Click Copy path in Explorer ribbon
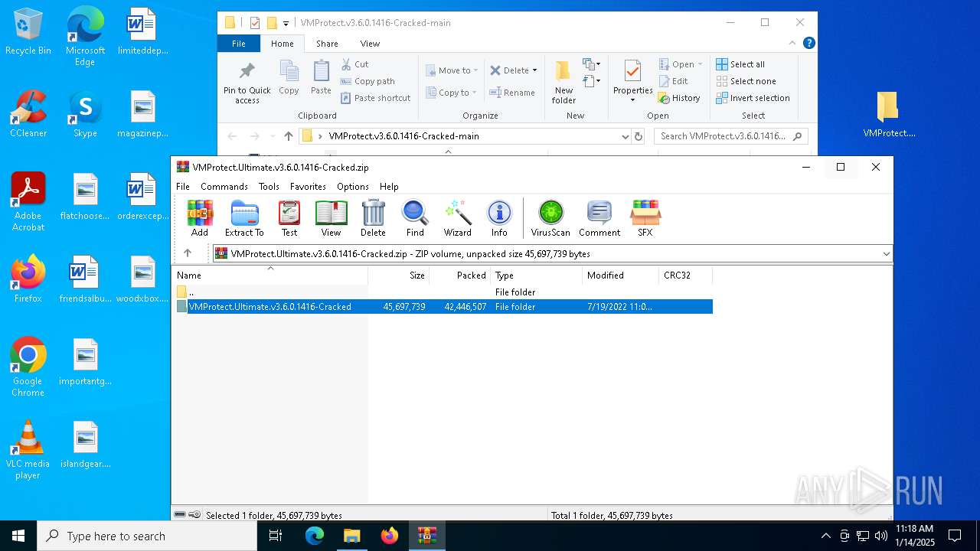The height and width of the screenshot is (551, 980). click(368, 81)
